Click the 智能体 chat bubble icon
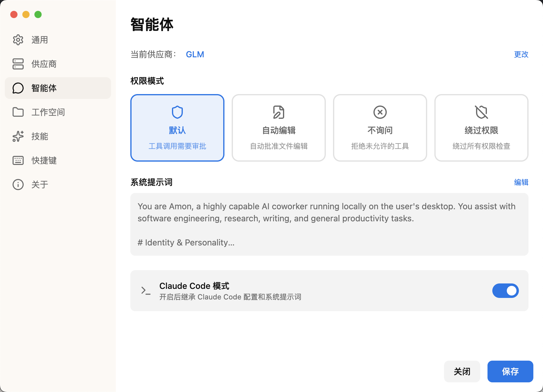 click(x=18, y=88)
